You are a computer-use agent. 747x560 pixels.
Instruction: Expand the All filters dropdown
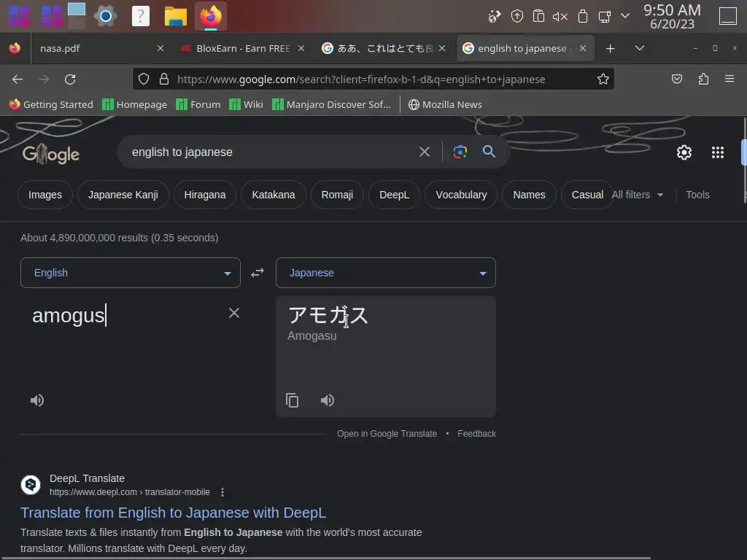pos(638,195)
